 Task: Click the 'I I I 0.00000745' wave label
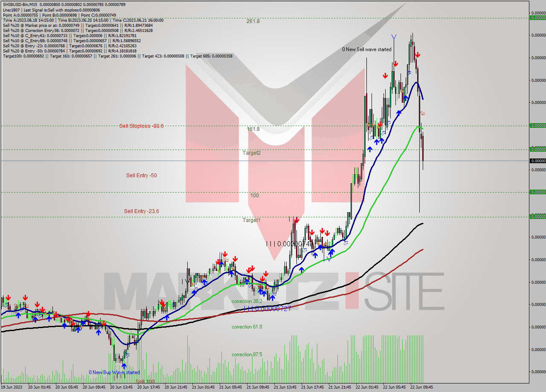coord(290,244)
